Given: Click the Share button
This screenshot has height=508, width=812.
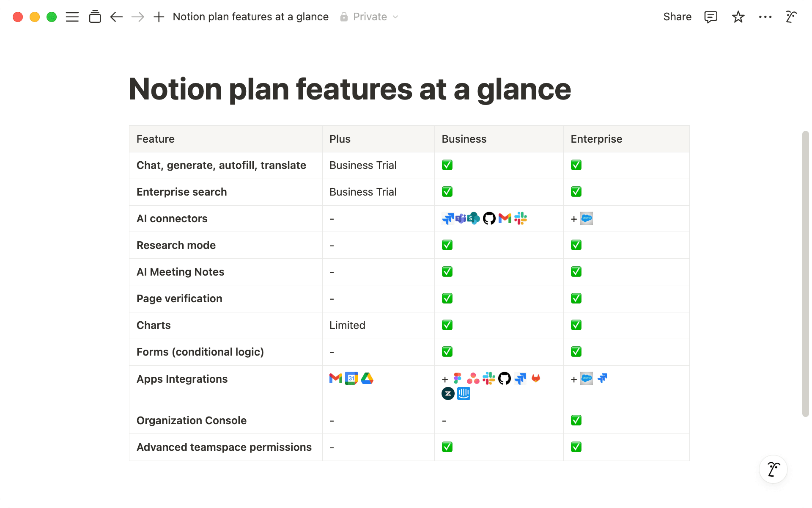Looking at the screenshot, I should point(677,17).
